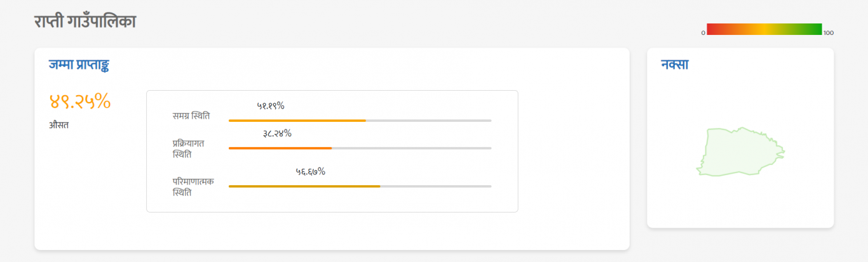Click the प्रक्रियागत स्थिति label
This screenshot has width=868, height=262.
click(188, 148)
